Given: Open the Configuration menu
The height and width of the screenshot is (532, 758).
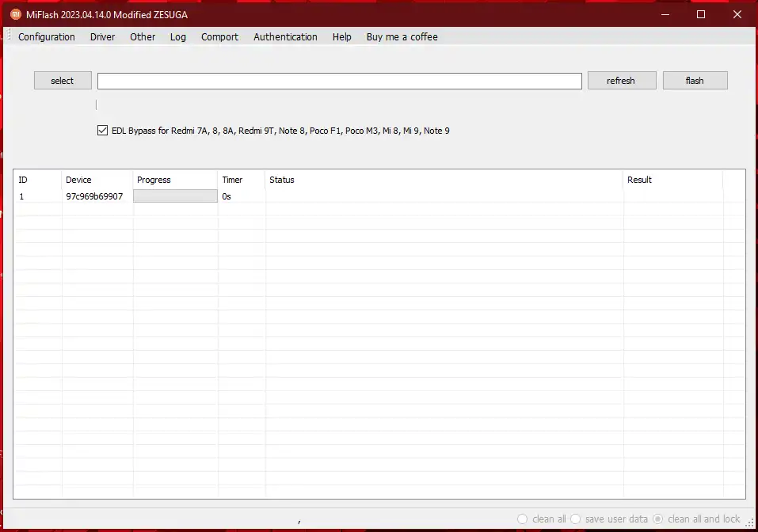Looking at the screenshot, I should coord(47,37).
